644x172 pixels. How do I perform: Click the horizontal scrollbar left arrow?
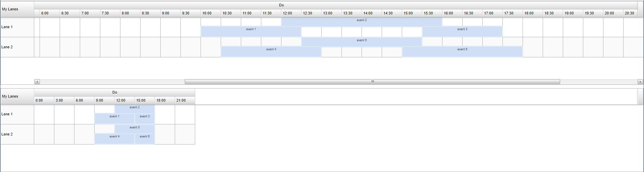[37, 82]
